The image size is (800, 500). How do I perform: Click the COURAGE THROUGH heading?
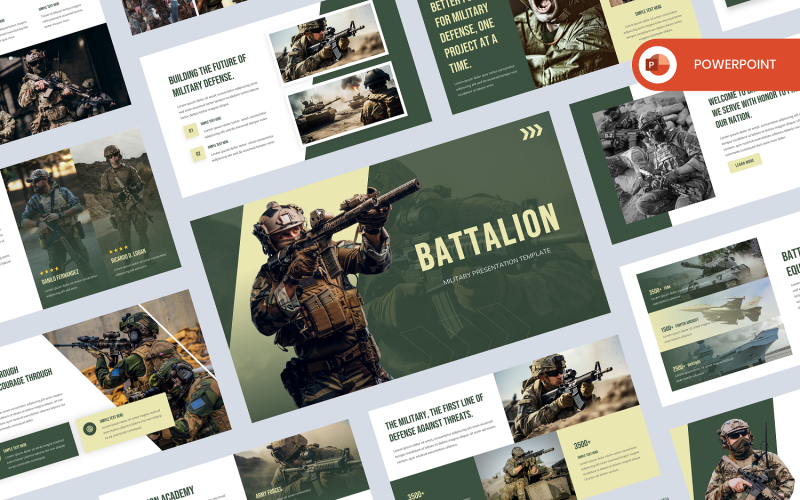coord(26,381)
